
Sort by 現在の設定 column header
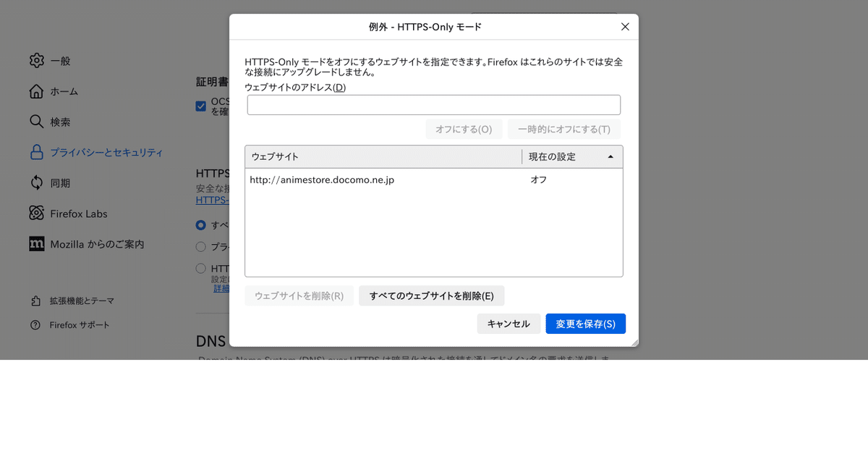click(x=572, y=156)
